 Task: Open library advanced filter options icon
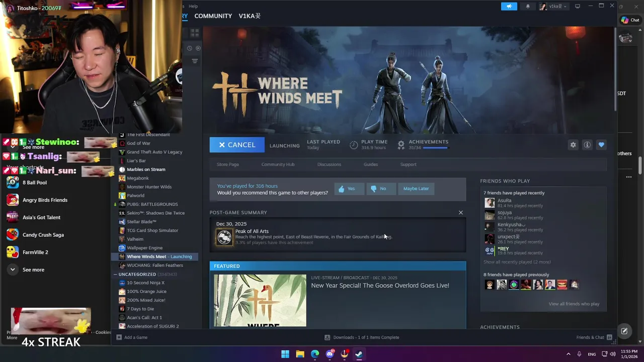(x=195, y=61)
